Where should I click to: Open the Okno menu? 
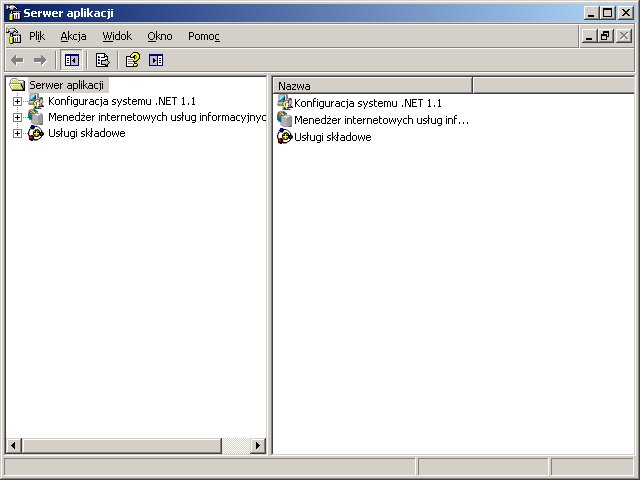pos(160,36)
